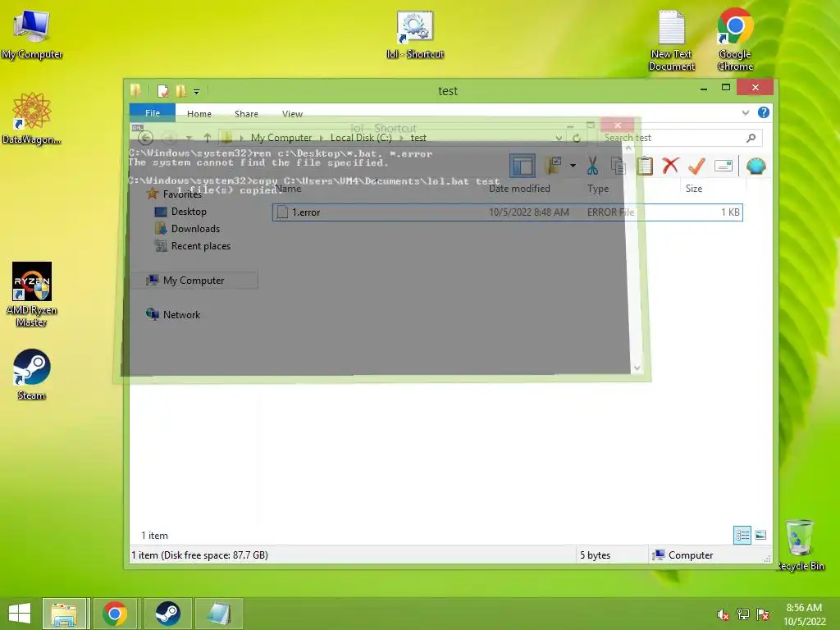Image resolution: width=840 pixels, height=630 pixels.
Task: Open Customize Quick Access Toolbar dropdown
Action: pyautogui.click(x=197, y=92)
